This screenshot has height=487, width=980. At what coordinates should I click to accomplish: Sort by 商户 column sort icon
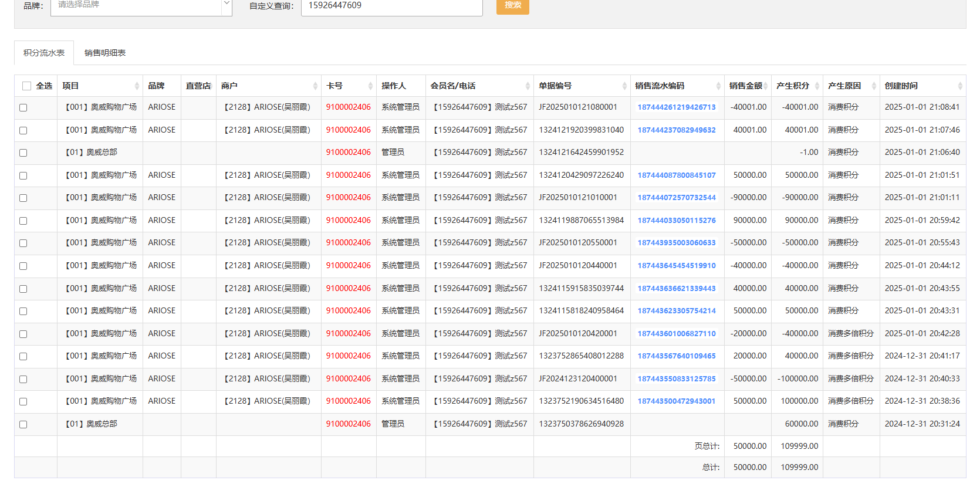coord(315,86)
